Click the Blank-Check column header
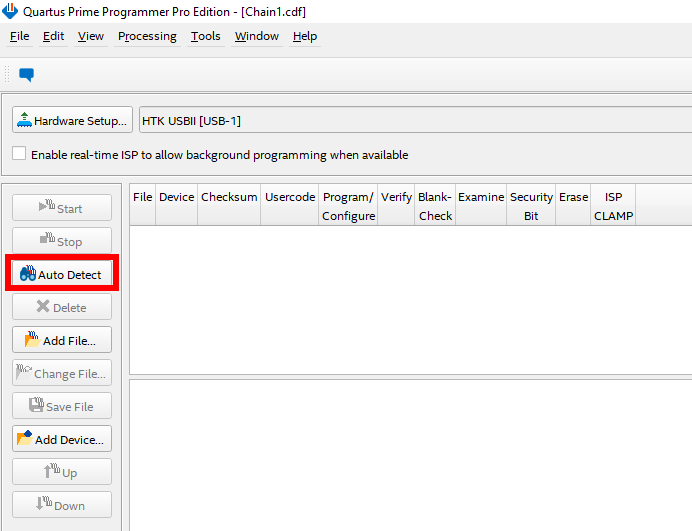This screenshot has width=692, height=531. [435, 205]
